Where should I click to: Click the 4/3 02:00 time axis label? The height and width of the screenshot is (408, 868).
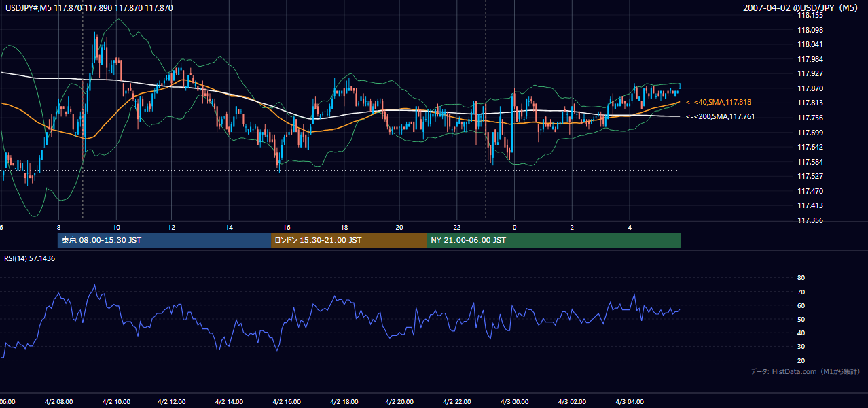coord(572,402)
